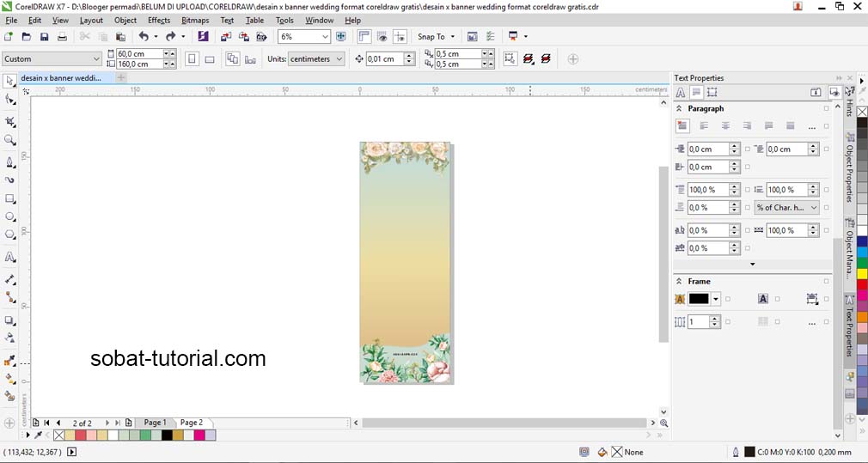Click the number of columns field
Viewport: 868px width, 463px height.
click(698, 321)
